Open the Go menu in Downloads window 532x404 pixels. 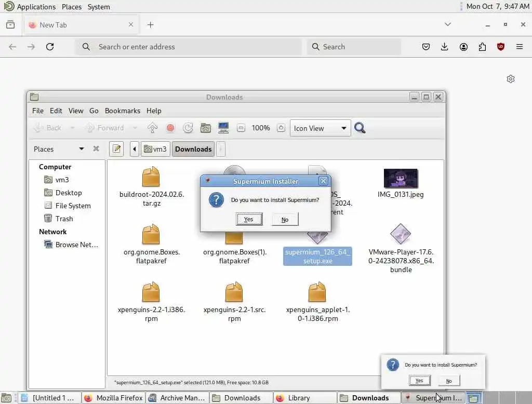point(94,111)
